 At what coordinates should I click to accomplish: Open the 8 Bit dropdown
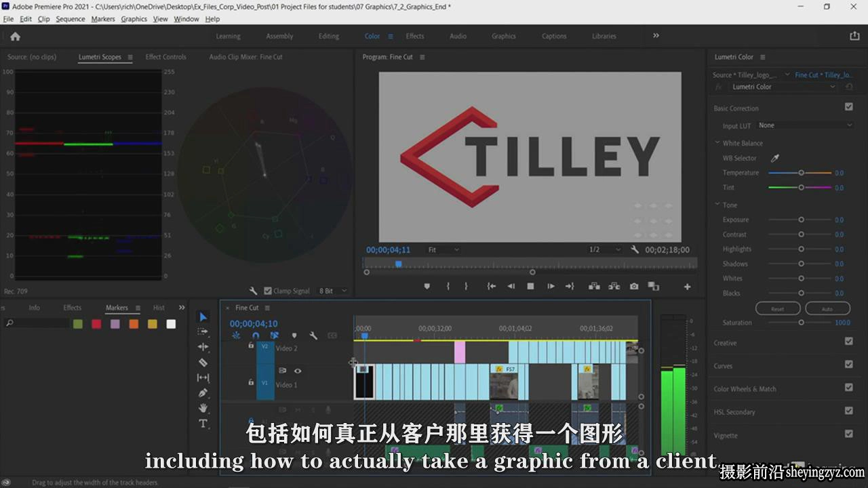[x=333, y=291]
